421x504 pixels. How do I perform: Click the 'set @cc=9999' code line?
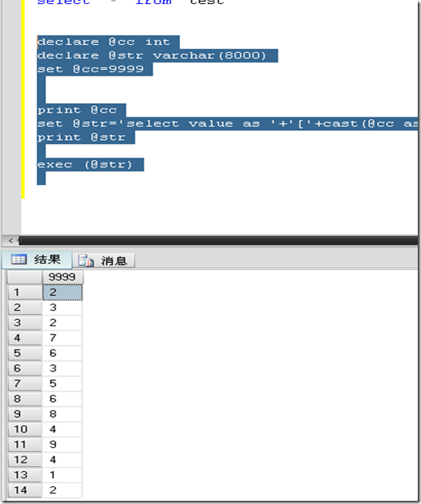pos(91,69)
